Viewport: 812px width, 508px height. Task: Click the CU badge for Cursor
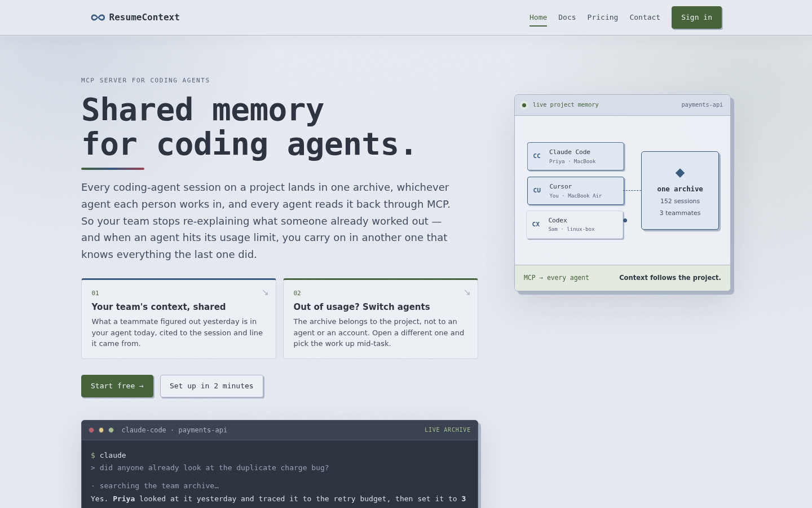pyautogui.click(x=537, y=191)
